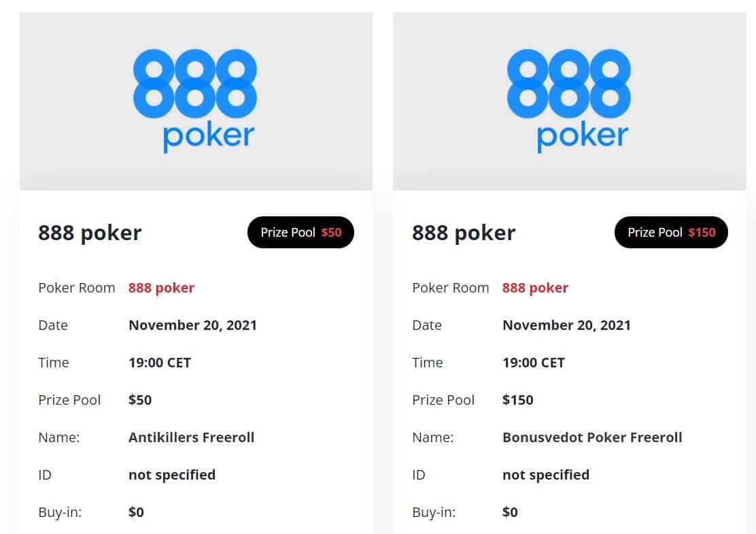Click the red '888 poker' room link on right card
This screenshot has width=756, height=534.
[535, 287]
